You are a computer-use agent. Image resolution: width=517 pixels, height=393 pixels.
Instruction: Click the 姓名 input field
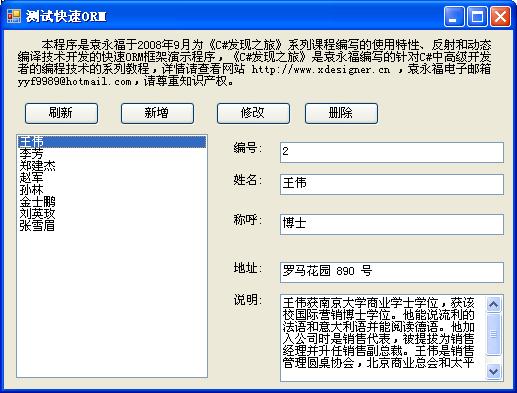(x=392, y=184)
